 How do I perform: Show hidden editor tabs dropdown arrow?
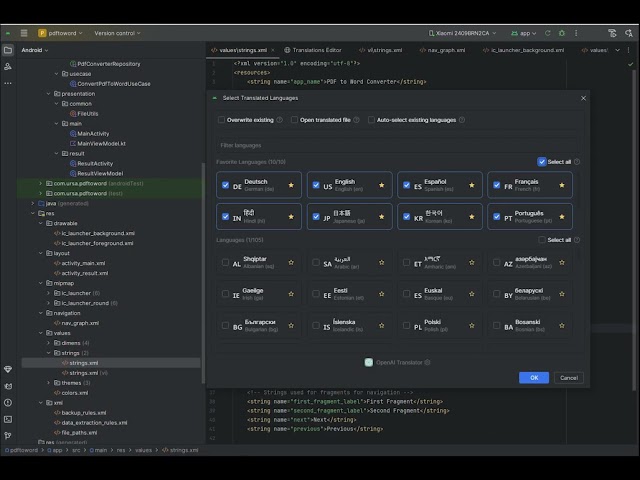pos(618,50)
